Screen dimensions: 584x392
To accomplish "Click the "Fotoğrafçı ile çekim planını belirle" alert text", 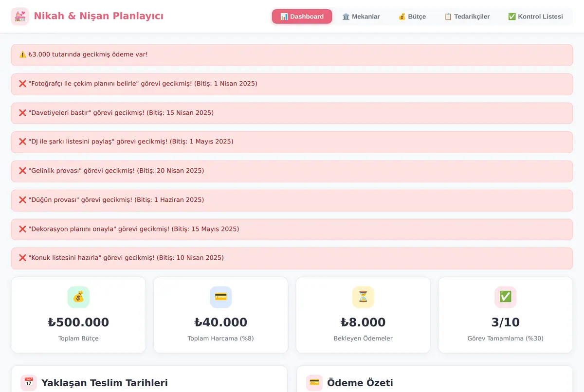I will (x=143, y=84).
